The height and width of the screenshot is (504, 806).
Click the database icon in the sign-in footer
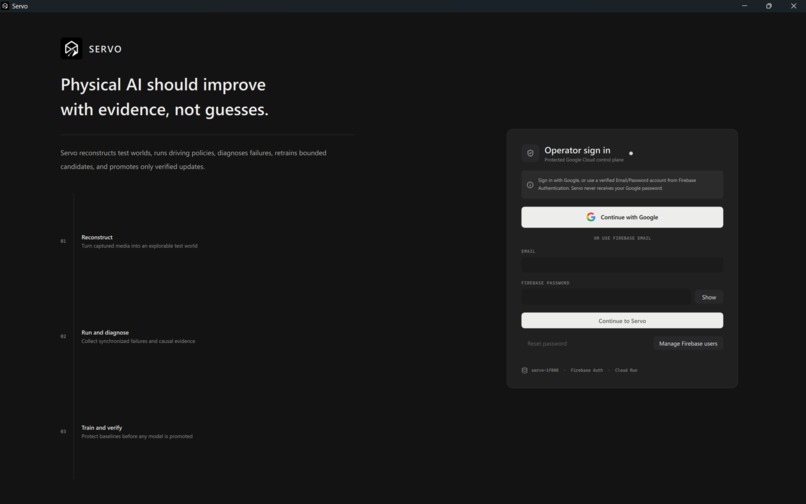(x=524, y=370)
